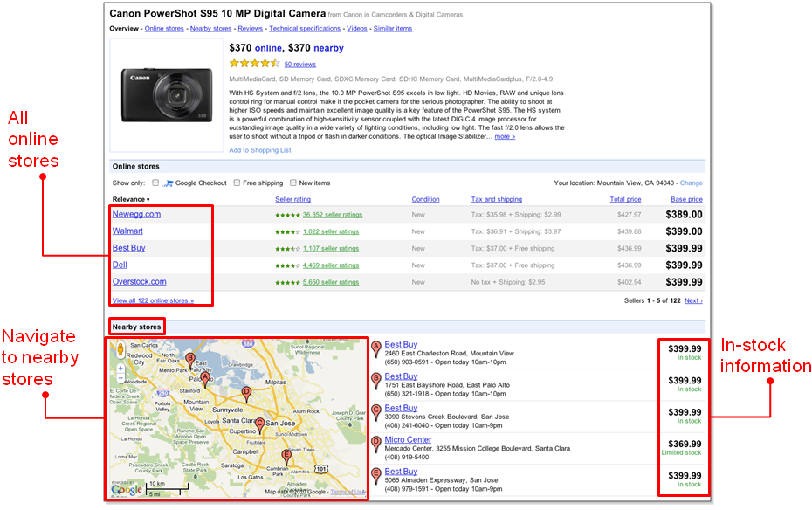Open Technical specifications tab link

click(x=305, y=29)
